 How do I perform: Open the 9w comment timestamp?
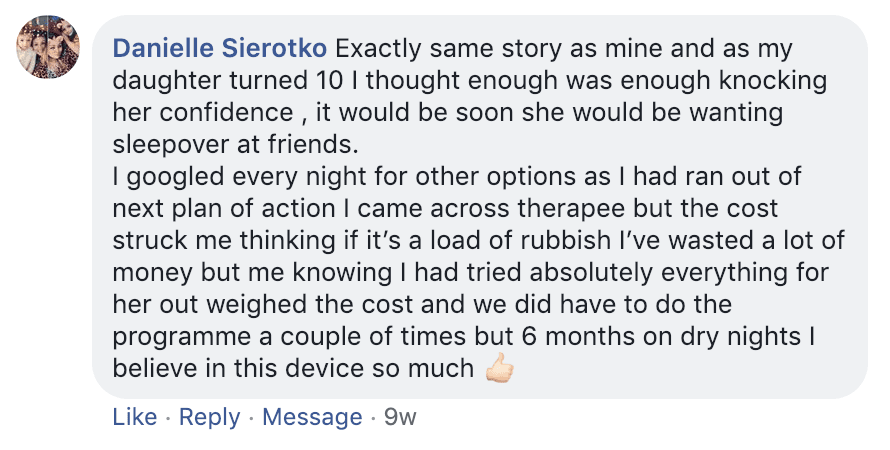click(x=400, y=417)
